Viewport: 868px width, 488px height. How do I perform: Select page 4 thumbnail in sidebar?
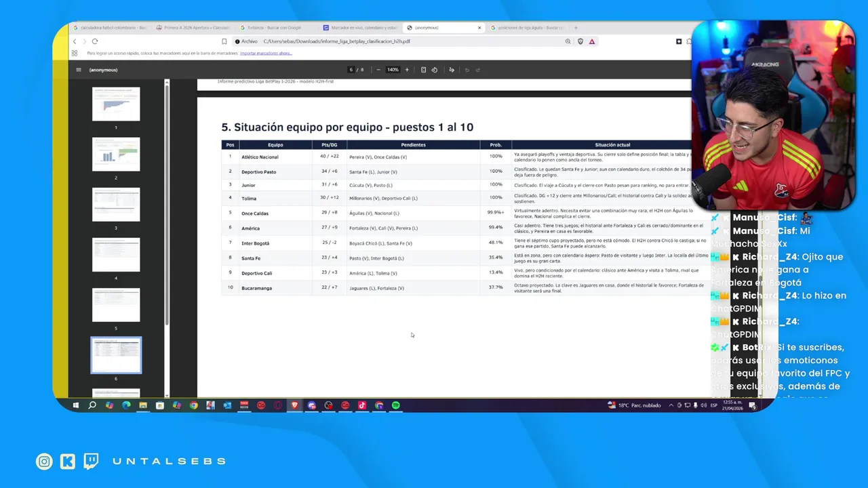(116, 254)
